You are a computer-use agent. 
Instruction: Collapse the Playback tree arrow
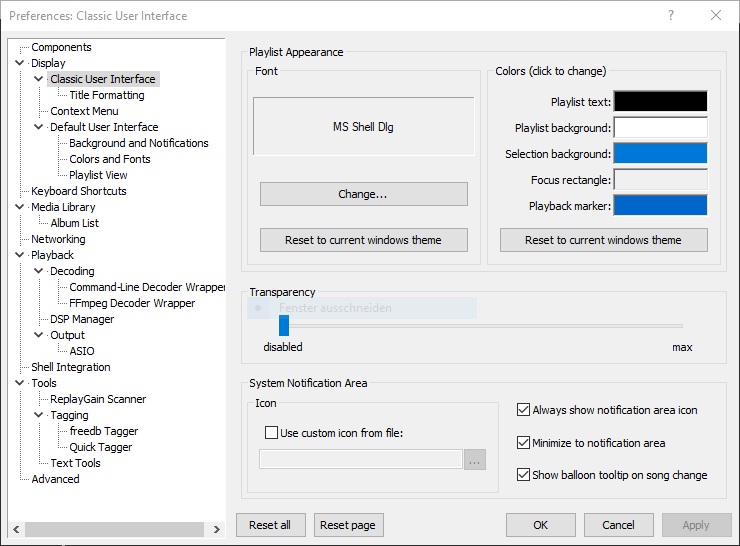(x=20, y=255)
